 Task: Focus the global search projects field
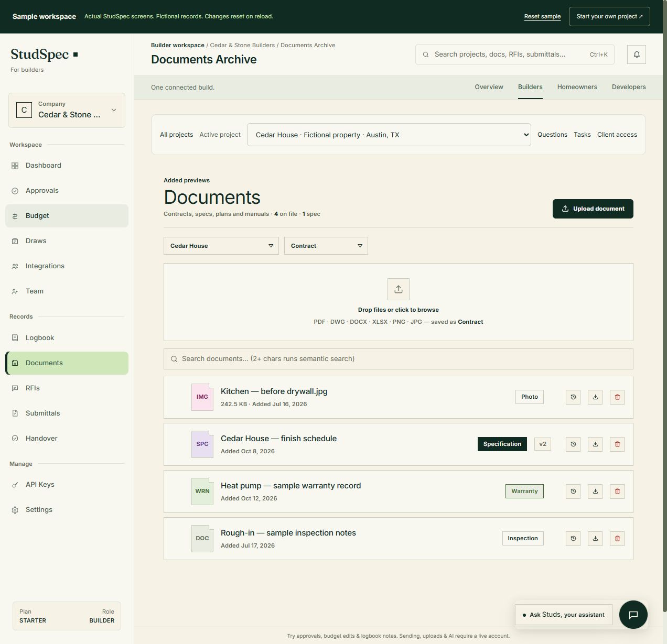coord(515,54)
